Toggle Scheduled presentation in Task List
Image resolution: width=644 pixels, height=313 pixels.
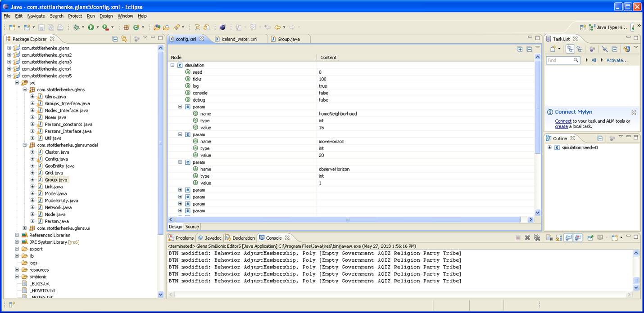579,49
